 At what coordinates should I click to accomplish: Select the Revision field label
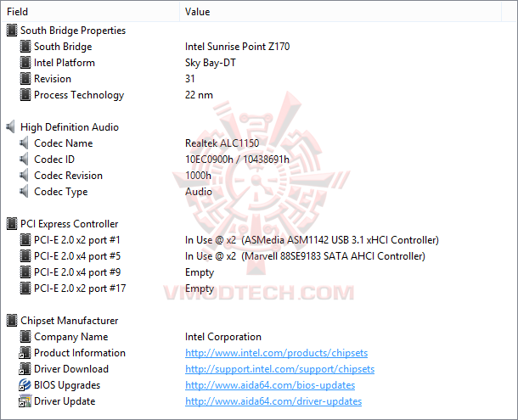[53, 79]
